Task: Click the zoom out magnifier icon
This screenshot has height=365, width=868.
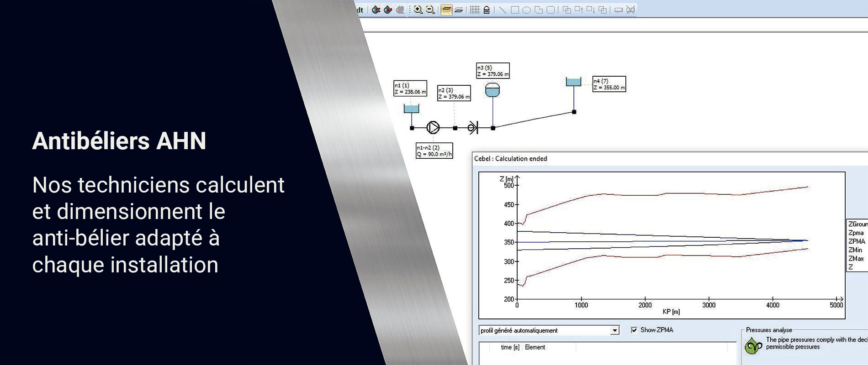Action: click(430, 10)
